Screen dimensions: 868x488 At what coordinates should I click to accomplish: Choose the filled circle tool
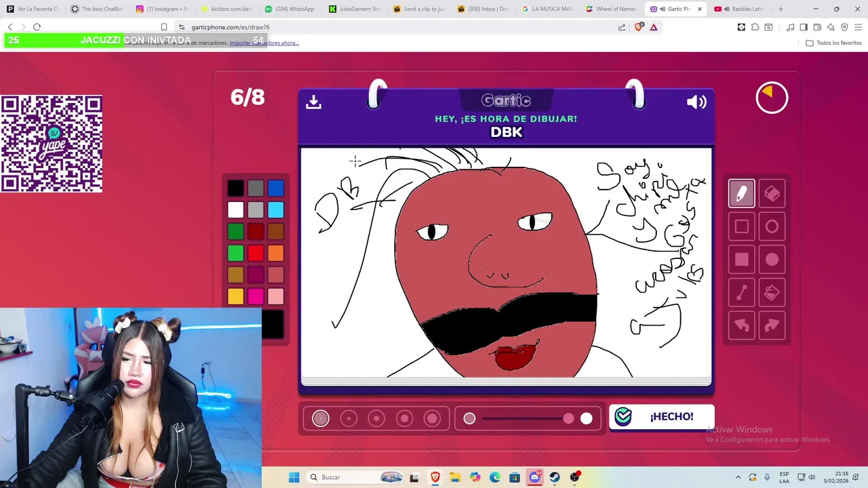click(x=772, y=260)
